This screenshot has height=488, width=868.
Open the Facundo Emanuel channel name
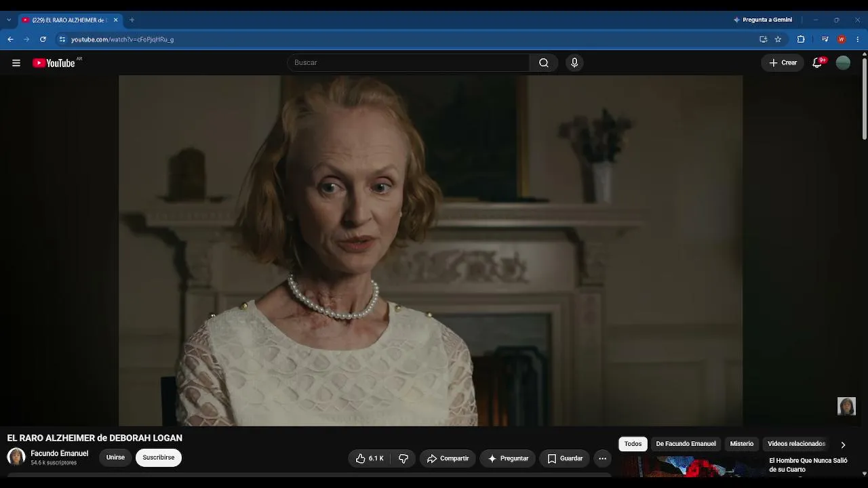pyautogui.click(x=59, y=453)
